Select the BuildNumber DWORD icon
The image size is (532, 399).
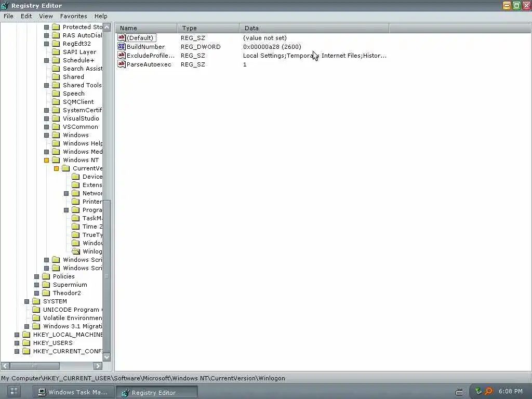(122, 46)
